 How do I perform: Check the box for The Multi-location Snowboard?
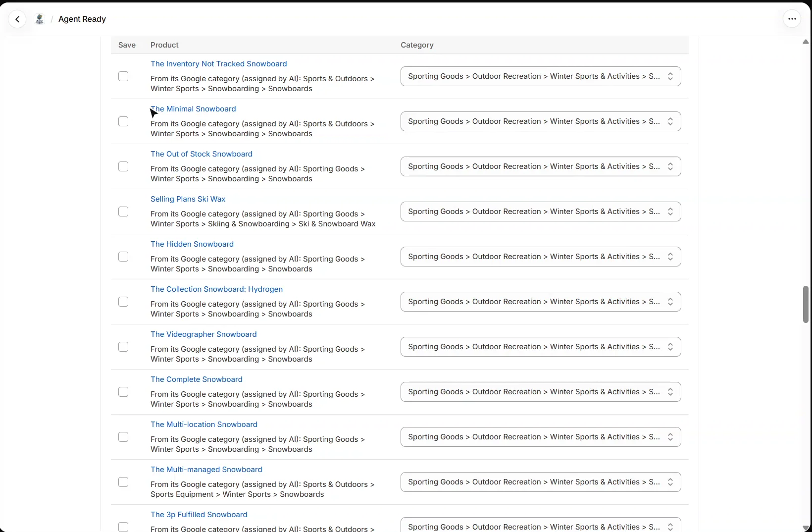tap(123, 437)
